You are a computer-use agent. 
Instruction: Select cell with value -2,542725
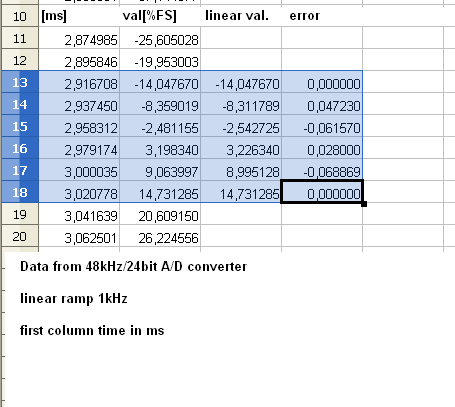[241, 126]
